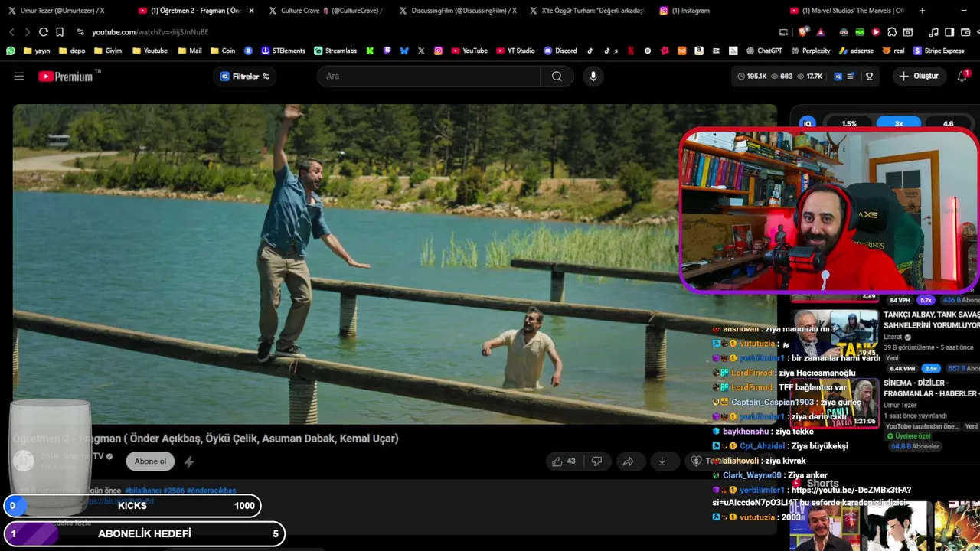Open the yayın bookmarks folder
The height and width of the screenshot is (551, 980).
coord(37,51)
